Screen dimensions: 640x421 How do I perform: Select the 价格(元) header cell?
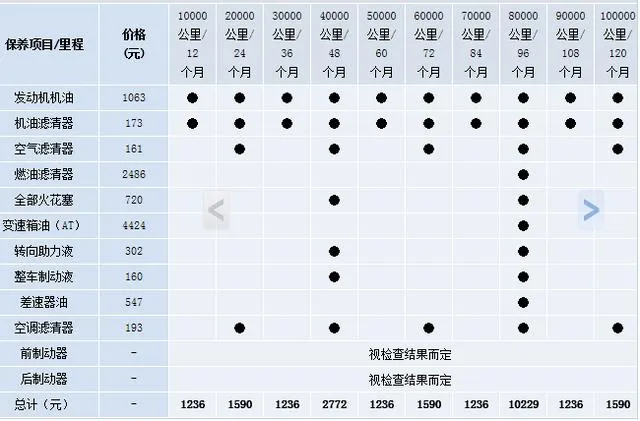coord(134,44)
